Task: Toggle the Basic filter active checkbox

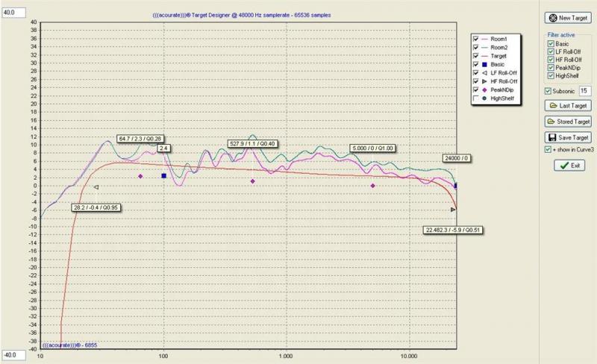Action: tap(551, 44)
